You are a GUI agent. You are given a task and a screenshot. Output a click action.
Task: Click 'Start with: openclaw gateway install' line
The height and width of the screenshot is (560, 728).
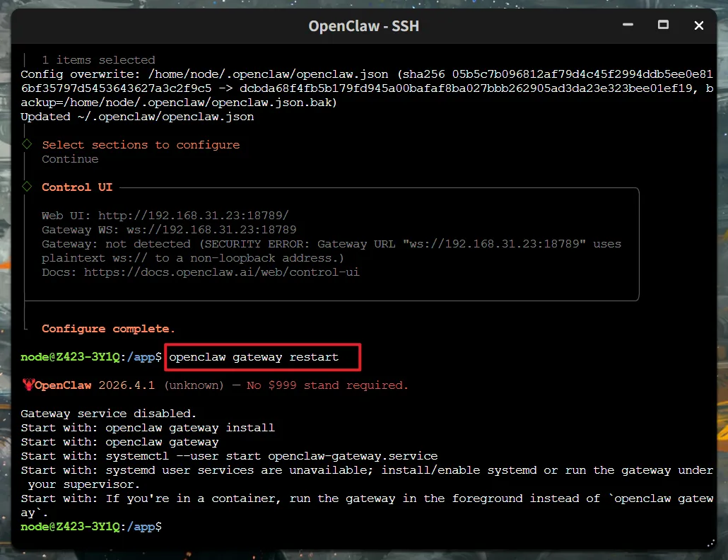(148, 428)
